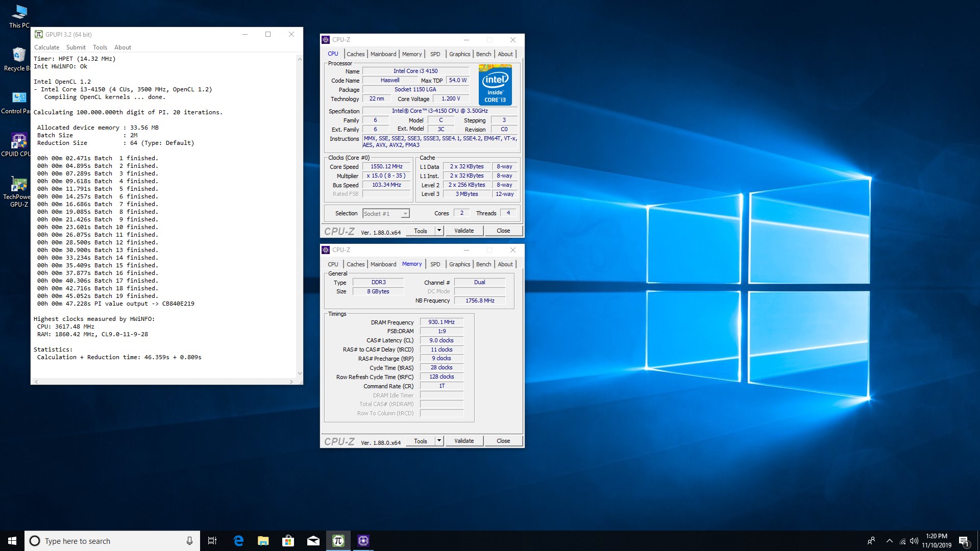
Task: Click the Cortana circle search icon
Action: [35, 541]
